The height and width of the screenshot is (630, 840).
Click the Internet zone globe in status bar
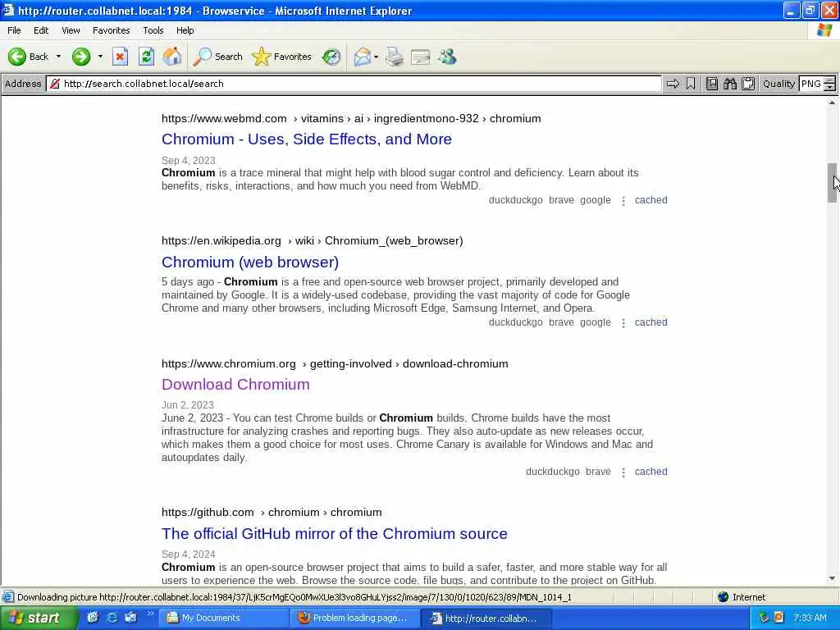point(723,597)
